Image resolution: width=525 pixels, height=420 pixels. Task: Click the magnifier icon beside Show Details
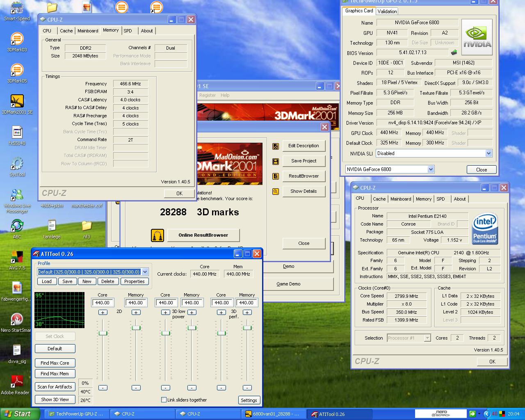pos(276,192)
